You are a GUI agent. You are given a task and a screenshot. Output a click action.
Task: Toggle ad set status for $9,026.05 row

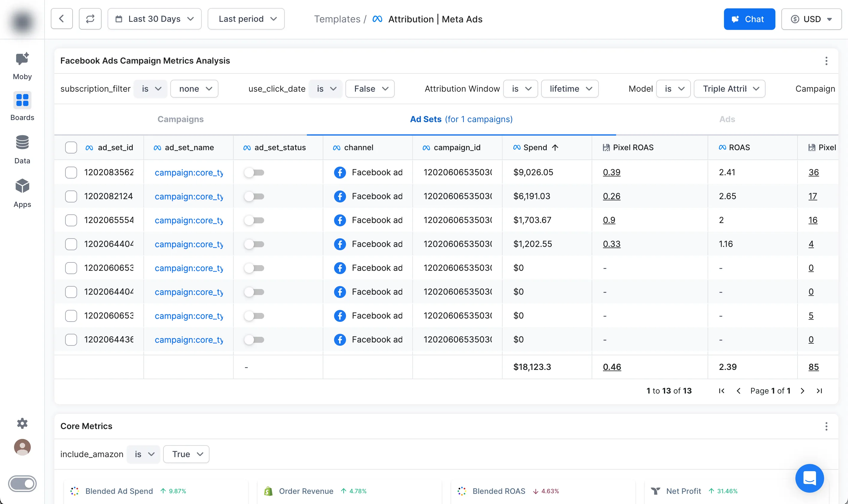coord(254,173)
